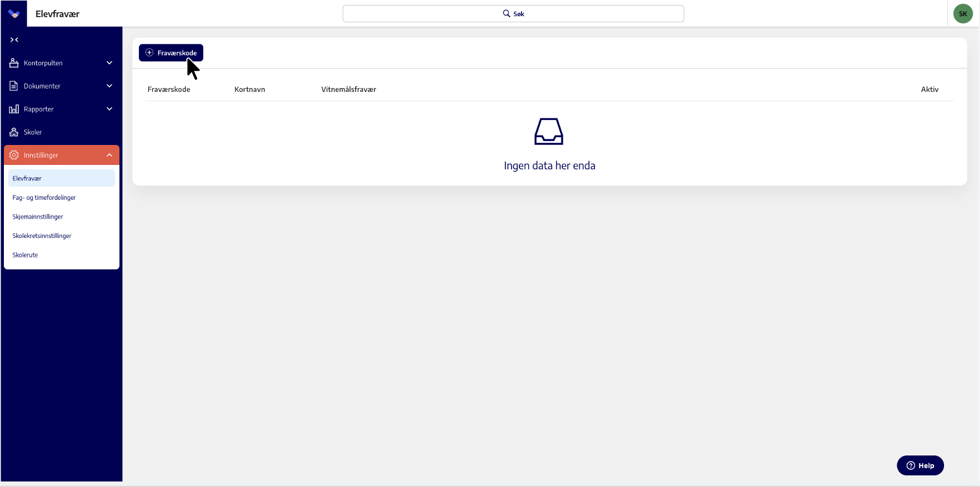Expand the Kontorpulten chevron

(110, 63)
